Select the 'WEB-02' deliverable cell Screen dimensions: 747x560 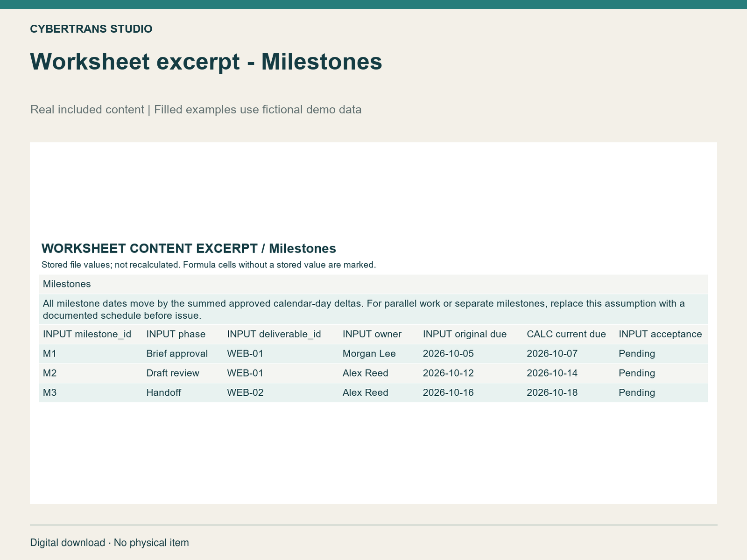pos(245,393)
